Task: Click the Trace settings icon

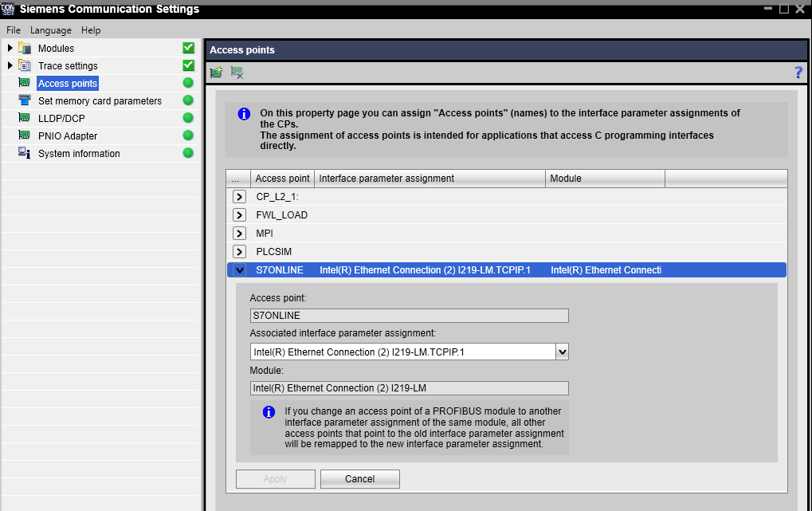Action: click(25, 66)
